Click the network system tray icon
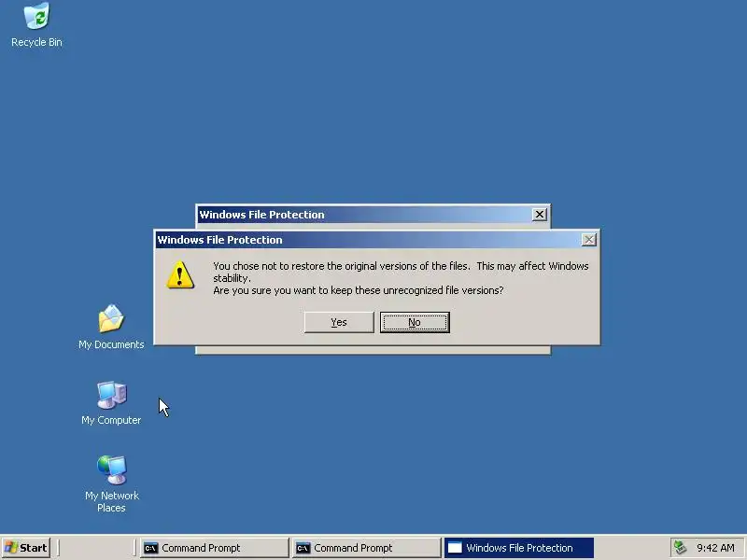The image size is (747, 560). pyautogui.click(x=681, y=548)
